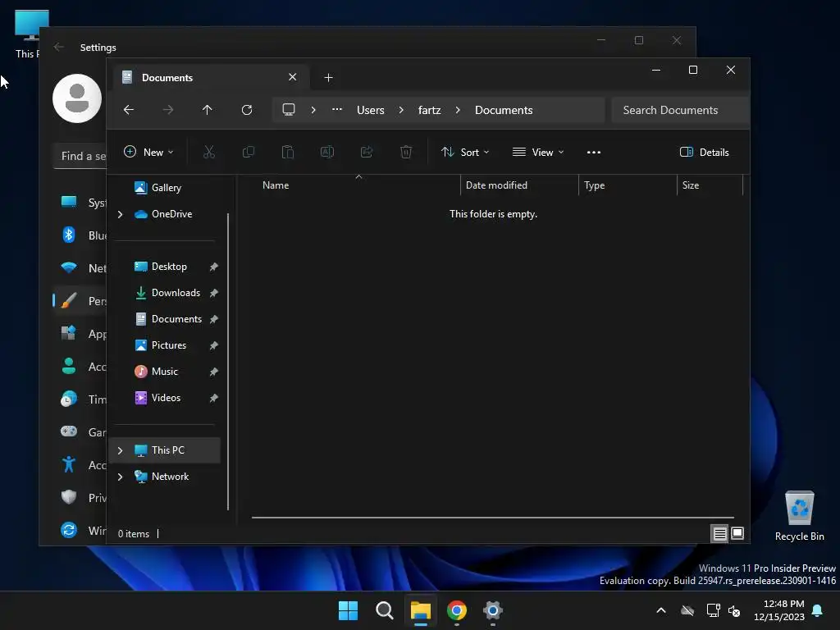Click the Paste clipboard icon
Screen dimensions: 840x630
[288, 152]
